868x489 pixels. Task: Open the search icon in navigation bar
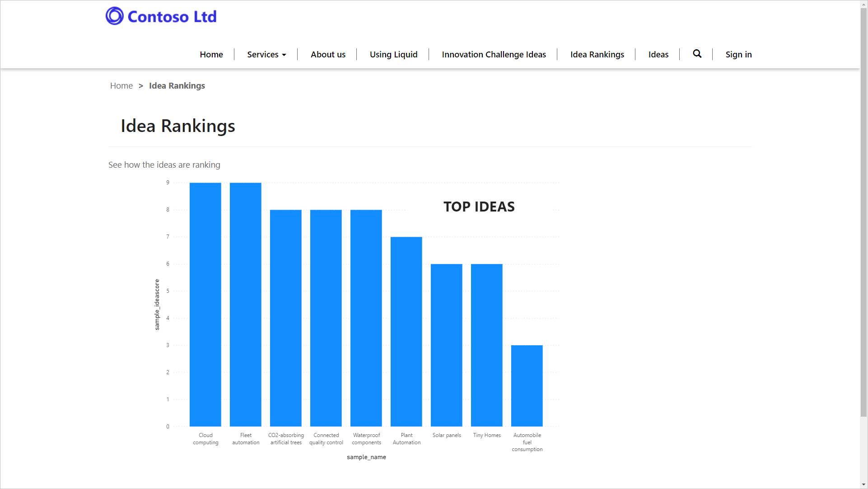pos(697,54)
